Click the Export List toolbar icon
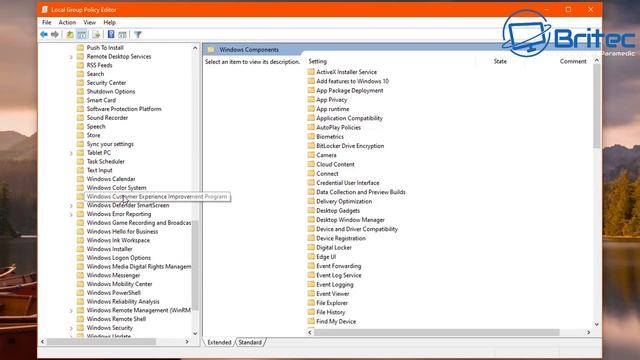640x360 pixels. click(96, 35)
